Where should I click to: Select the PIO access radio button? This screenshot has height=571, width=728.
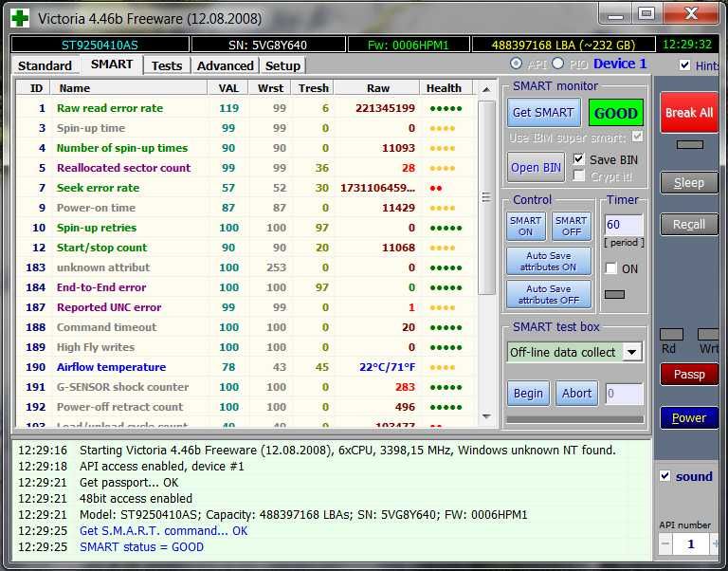pos(557,64)
